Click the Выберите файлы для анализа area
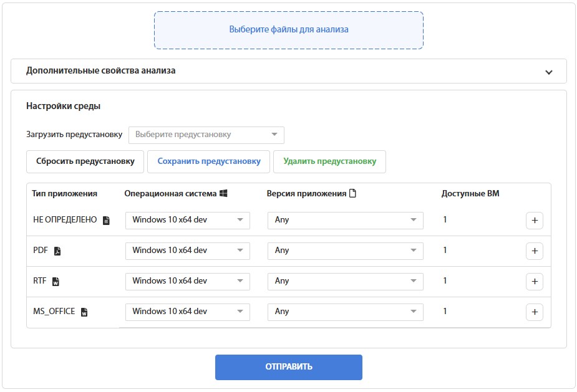This screenshot has height=392, width=577. (288, 29)
